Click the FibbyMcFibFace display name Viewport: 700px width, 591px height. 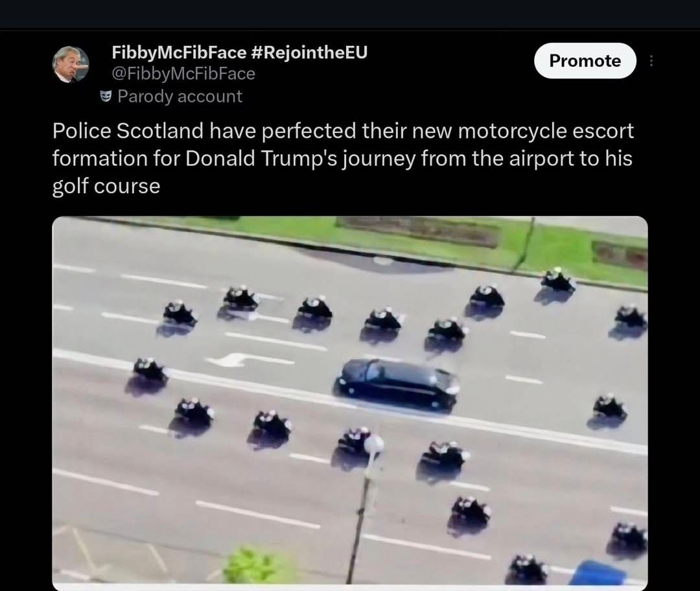pyautogui.click(x=179, y=52)
